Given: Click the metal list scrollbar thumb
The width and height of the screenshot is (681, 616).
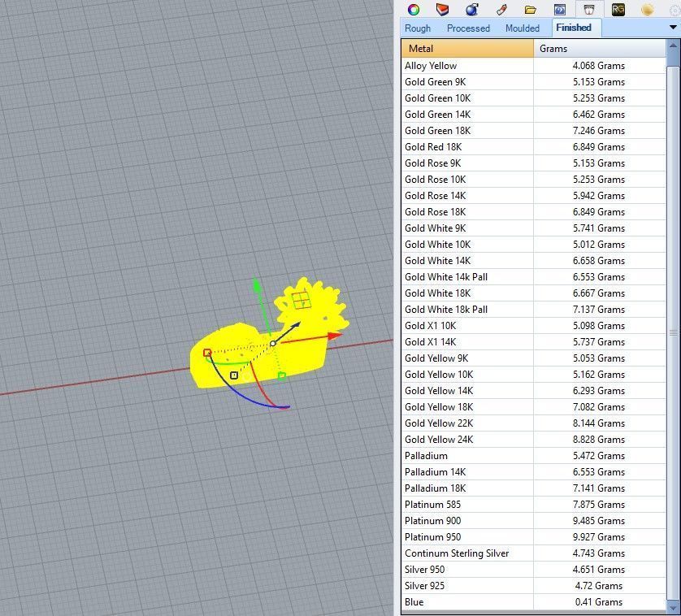Looking at the screenshot, I should point(673,332).
